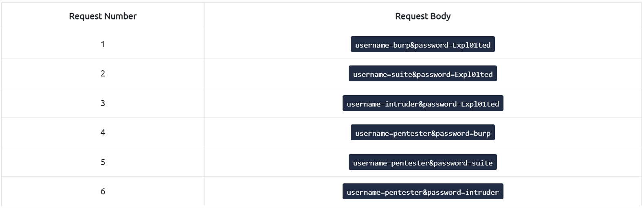Viewport: 644px width, 209px height.
Task: Click the username=pentester&password=intruder code block
Action: 422,192
